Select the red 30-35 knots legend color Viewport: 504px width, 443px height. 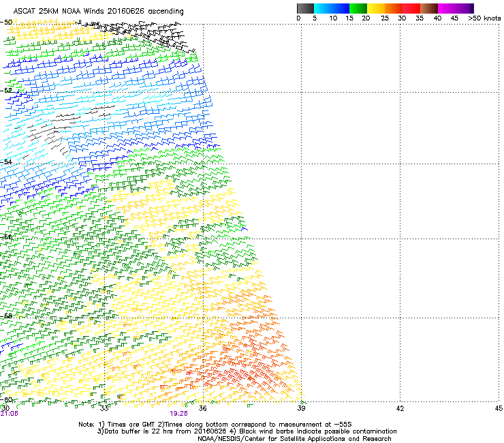click(x=411, y=8)
